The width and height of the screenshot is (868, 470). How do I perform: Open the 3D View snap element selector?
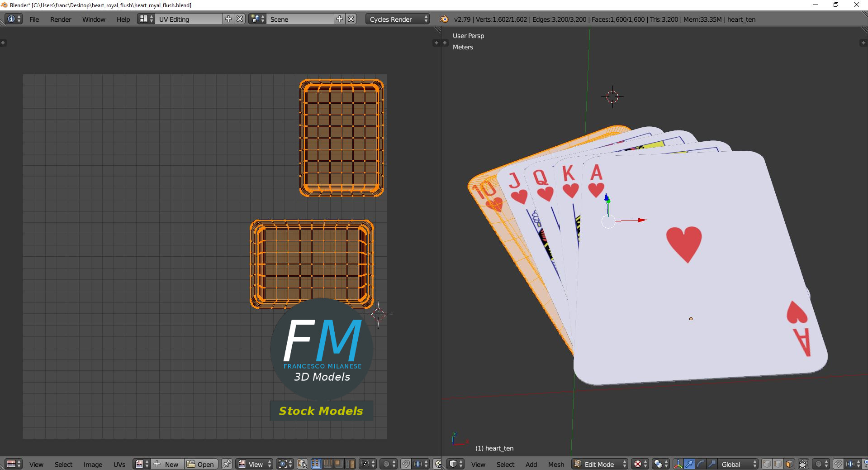pos(853,464)
